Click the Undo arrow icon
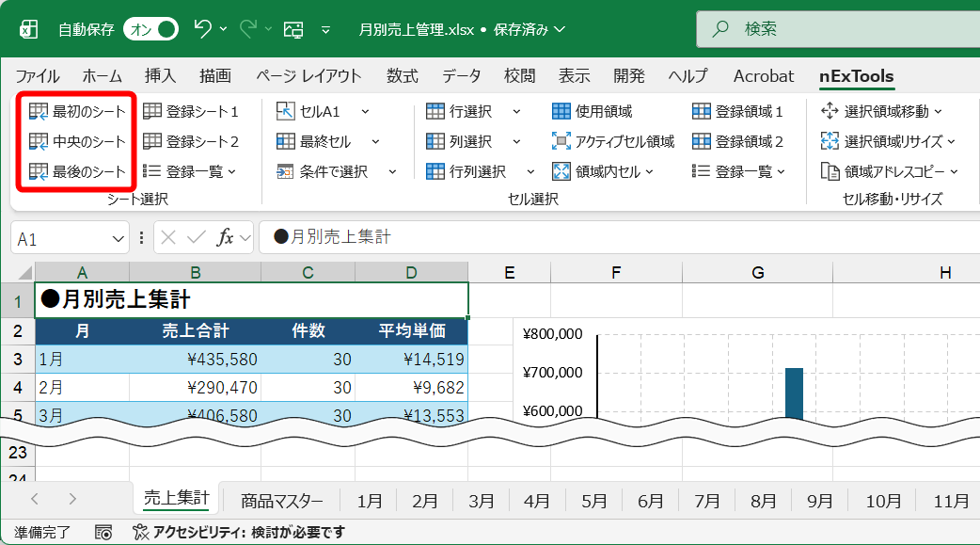Viewport: 980px width, 545px height. (202, 29)
